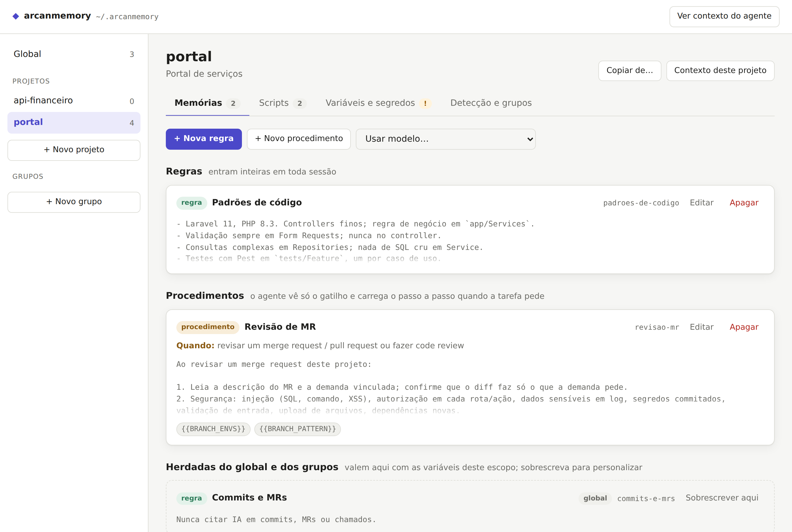Select the portal project in sidebar

tap(74, 122)
